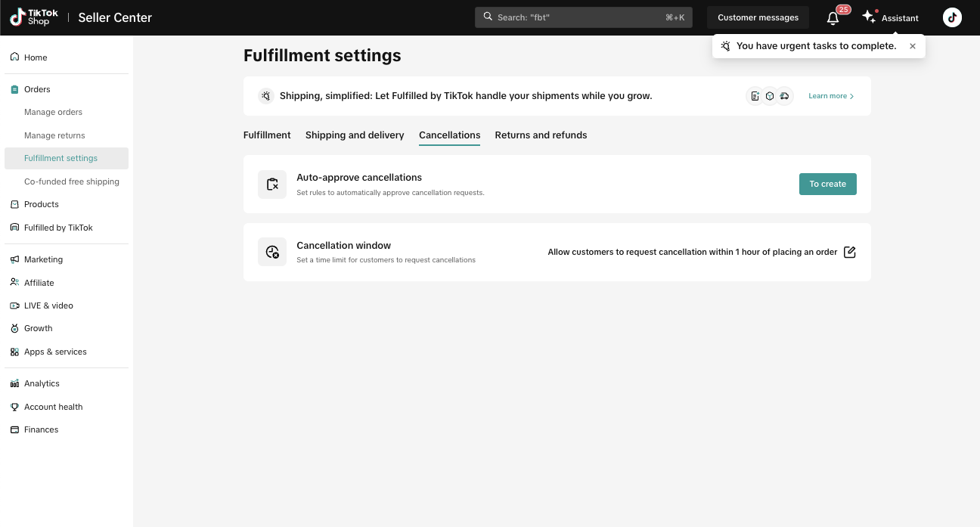Click the TikTok profile avatar icon
This screenshot has height=527, width=980.
952,17
